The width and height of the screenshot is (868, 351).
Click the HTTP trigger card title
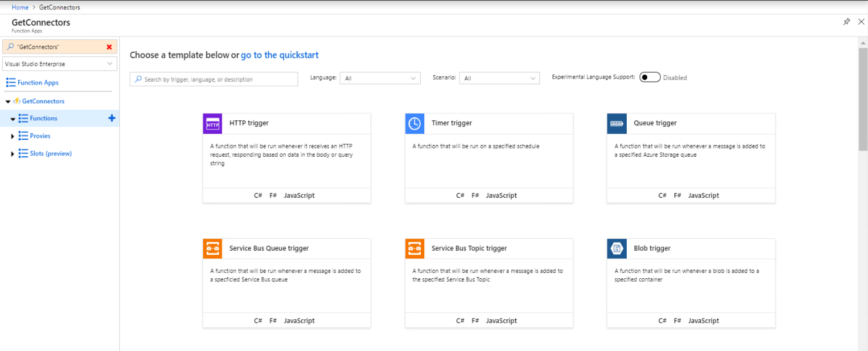[249, 123]
